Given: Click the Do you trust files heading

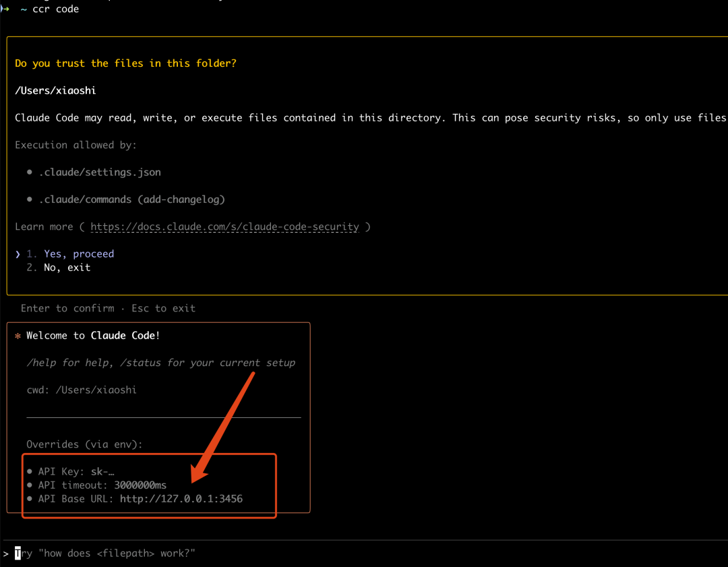Looking at the screenshot, I should 125,63.
